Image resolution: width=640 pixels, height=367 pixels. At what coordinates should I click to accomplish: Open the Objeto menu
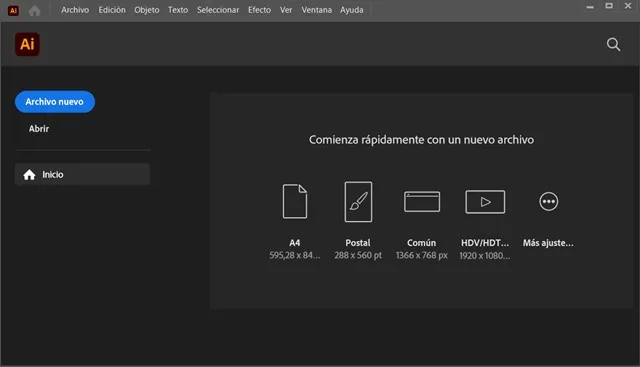click(x=147, y=10)
